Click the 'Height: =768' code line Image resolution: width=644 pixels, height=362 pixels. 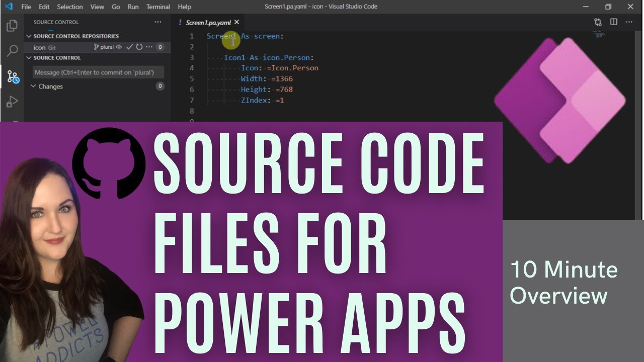coord(267,89)
